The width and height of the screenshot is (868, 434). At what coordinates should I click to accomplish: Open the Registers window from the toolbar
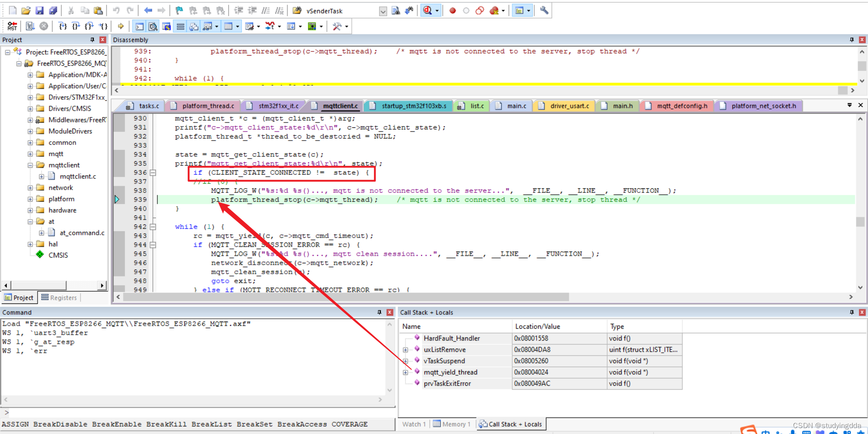coord(180,26)
